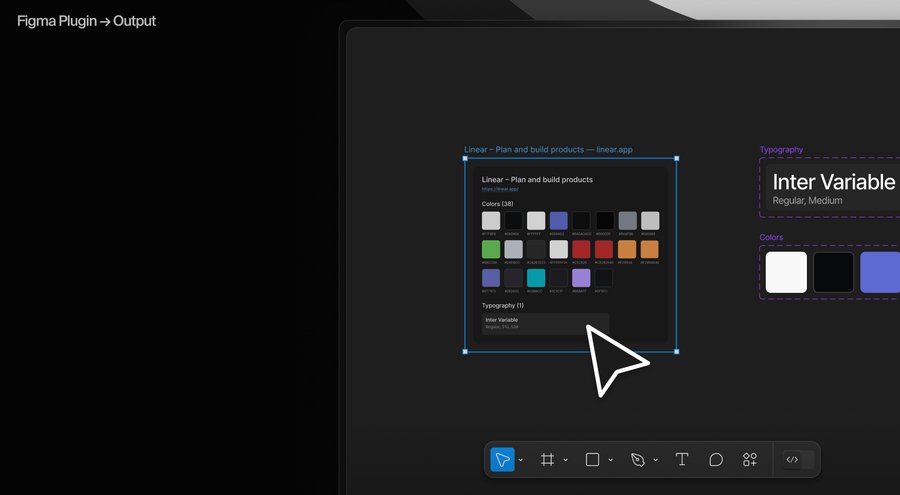
Task: Pick the green color swatch
Action: (491, 249)
